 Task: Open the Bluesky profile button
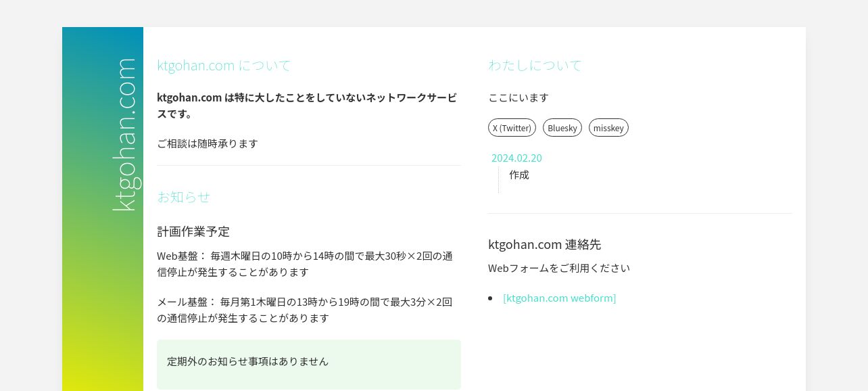coord(562,128)
